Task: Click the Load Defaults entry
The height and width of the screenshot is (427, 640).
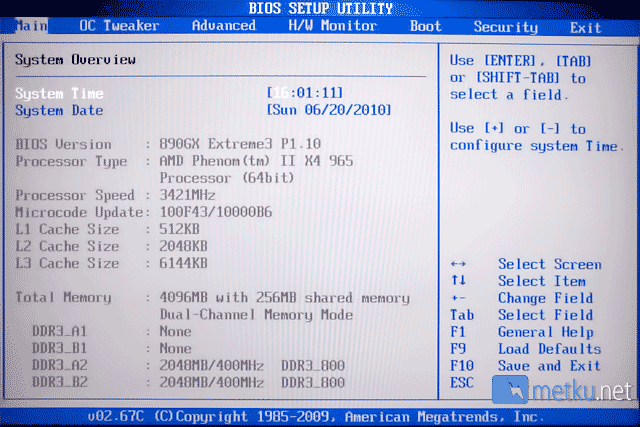Action: (x=549, y=349)
